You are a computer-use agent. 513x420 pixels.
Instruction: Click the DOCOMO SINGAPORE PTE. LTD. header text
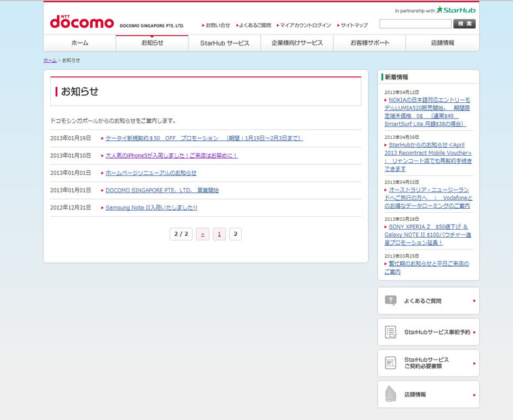(x=152, y=26)
